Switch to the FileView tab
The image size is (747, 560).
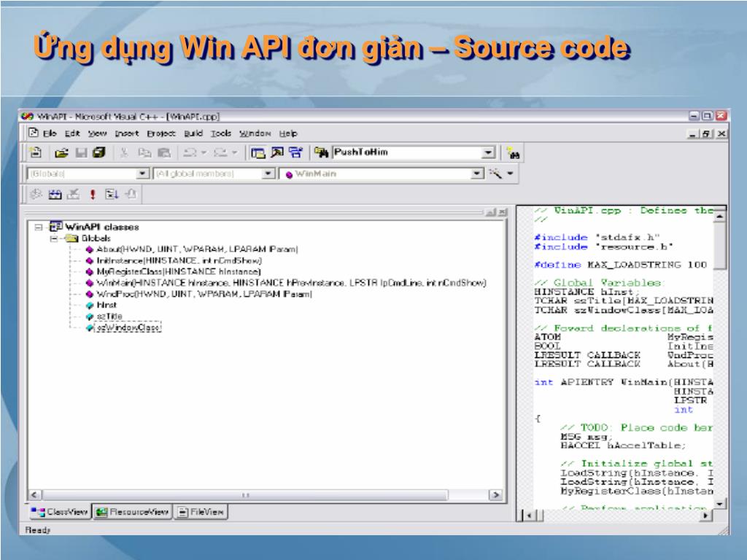[x=201, y=513]
